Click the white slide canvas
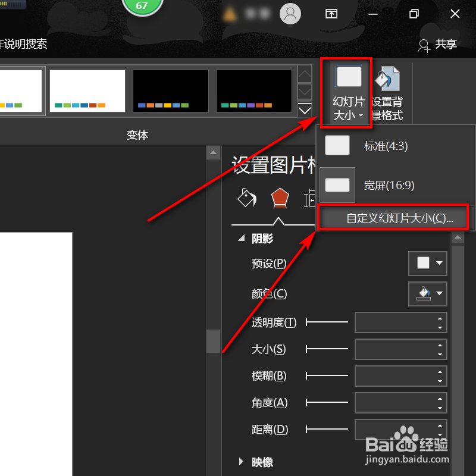 [x=36, y=354]
